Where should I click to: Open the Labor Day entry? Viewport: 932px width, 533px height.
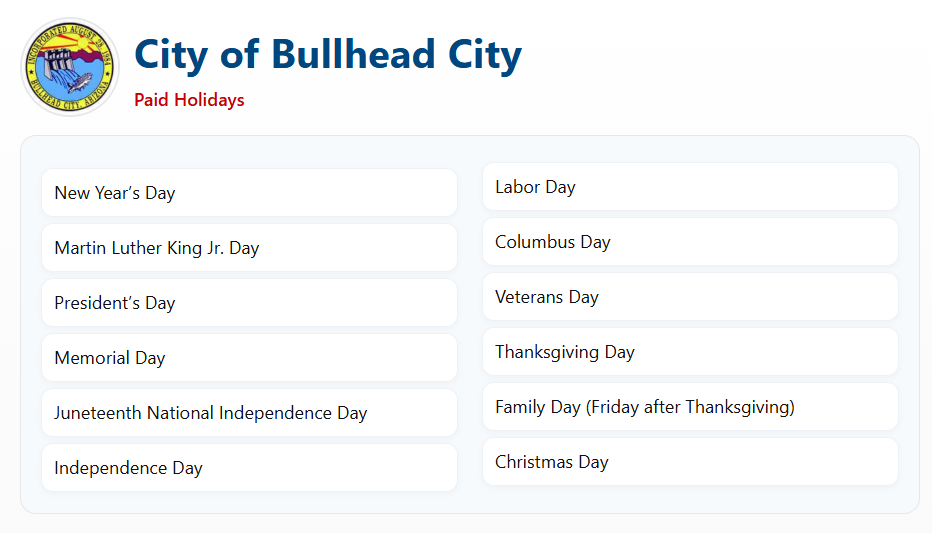(690, 187)
